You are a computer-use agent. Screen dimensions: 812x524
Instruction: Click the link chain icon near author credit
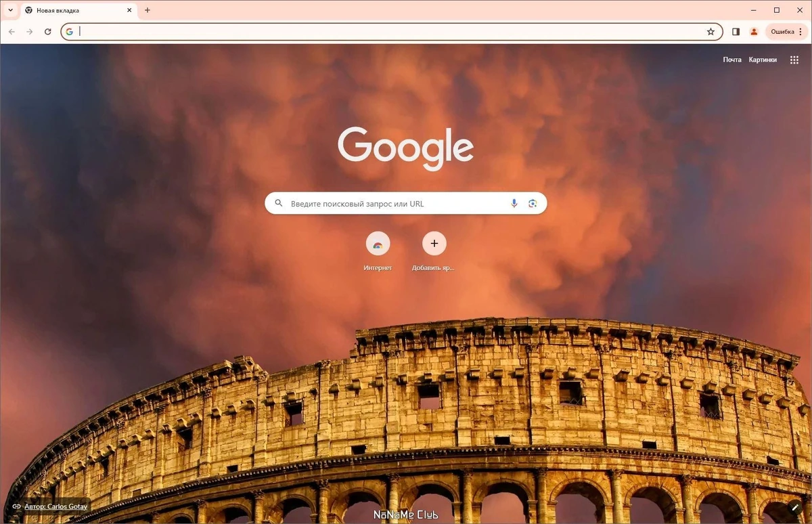(15, 506)
